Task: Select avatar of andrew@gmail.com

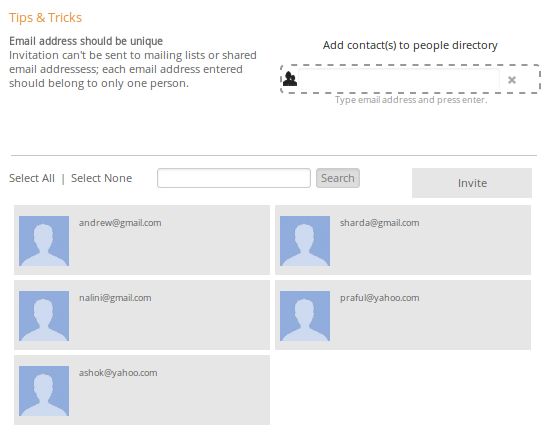Action: click(x=44, y=241)
